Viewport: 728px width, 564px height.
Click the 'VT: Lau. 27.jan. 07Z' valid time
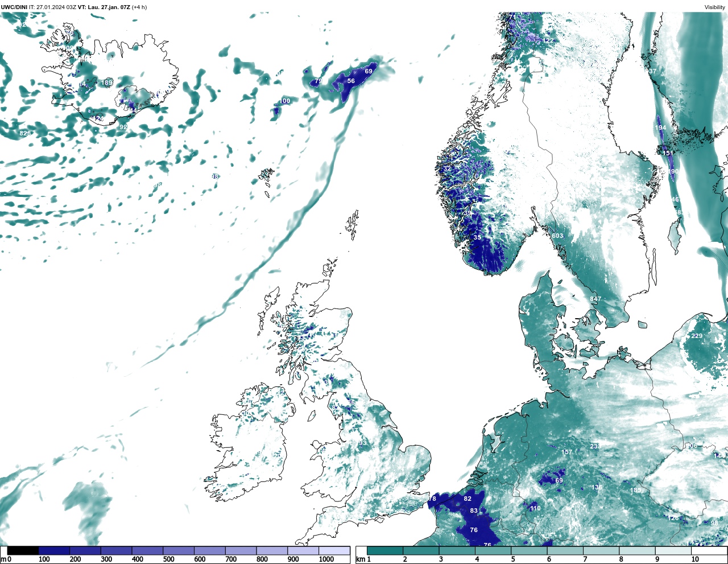click(x=104, y=7)
